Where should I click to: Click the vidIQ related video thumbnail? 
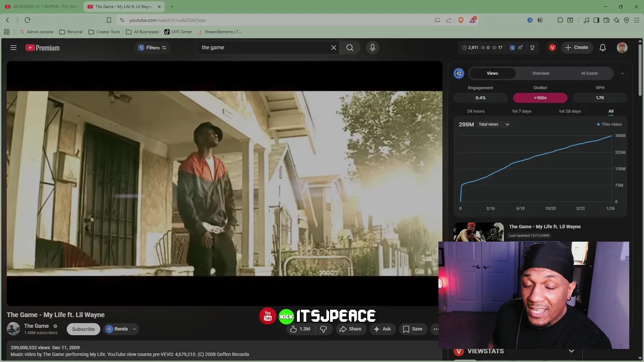478,232
